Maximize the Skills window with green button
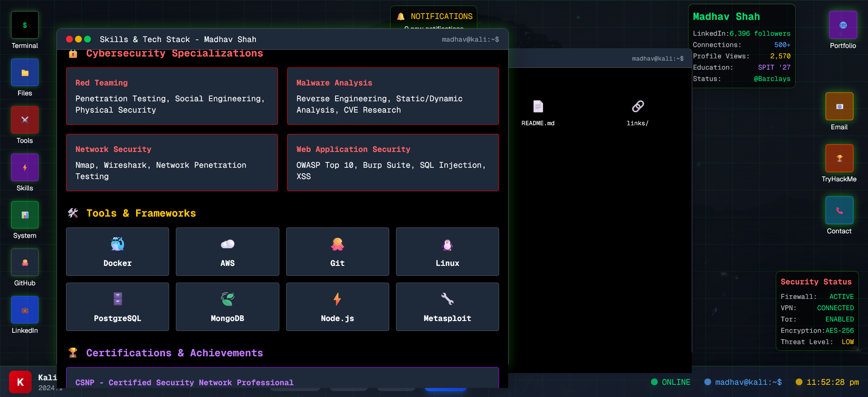This screenshot has width=868, height=397. click(88, 39)
